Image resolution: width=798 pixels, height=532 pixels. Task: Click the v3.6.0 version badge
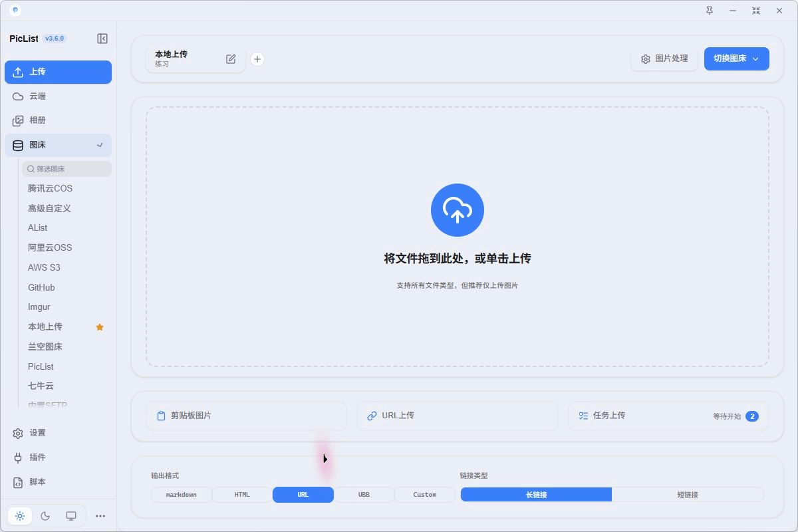55,39
